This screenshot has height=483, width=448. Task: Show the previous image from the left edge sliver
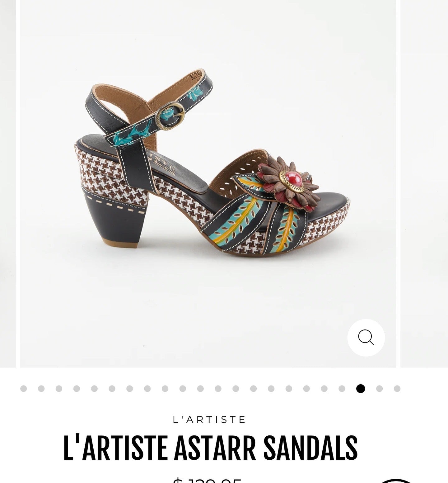coord(8,184)
